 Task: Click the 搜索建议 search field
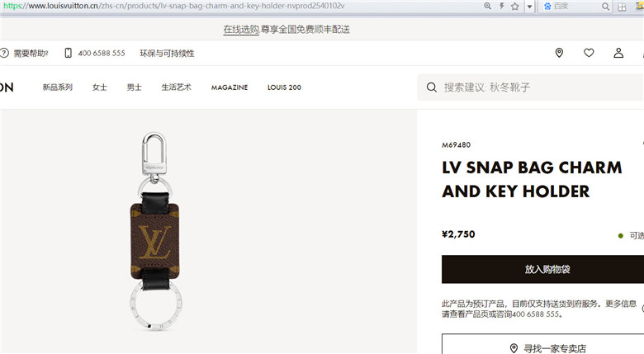pos(531,87)
